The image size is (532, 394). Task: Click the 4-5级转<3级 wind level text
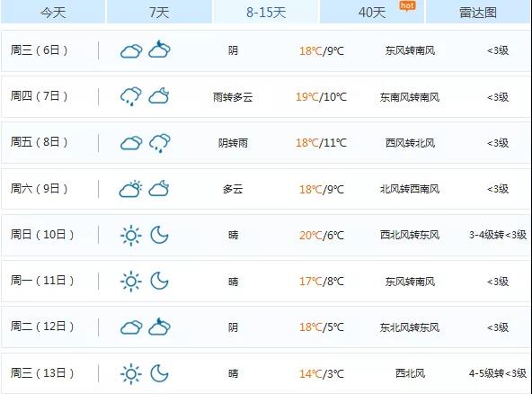pyautogui.click(x=498, y=373)
